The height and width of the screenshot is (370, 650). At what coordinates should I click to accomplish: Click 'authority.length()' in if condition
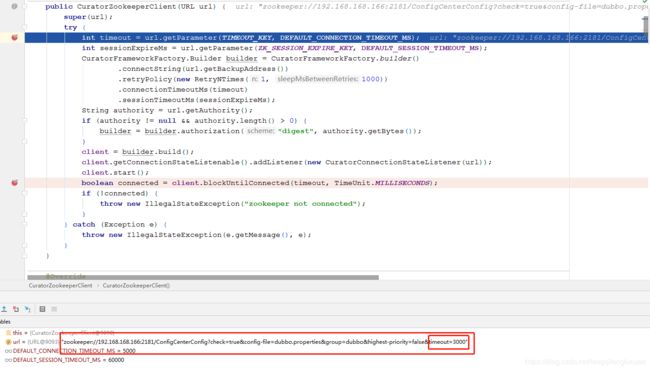pyautogui.click(x=234, y=121)
